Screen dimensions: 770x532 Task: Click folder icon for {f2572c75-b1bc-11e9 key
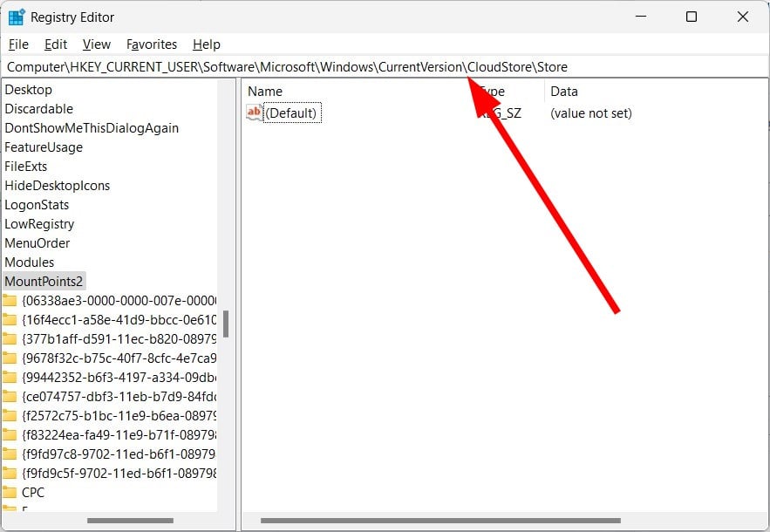pyautogui.click(x=10, y=416)
